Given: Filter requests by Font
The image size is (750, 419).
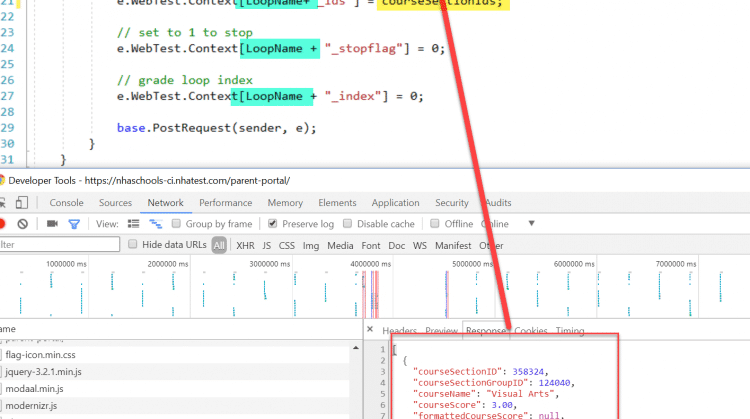Looking at the screenshot, I should tap(371, 245).
